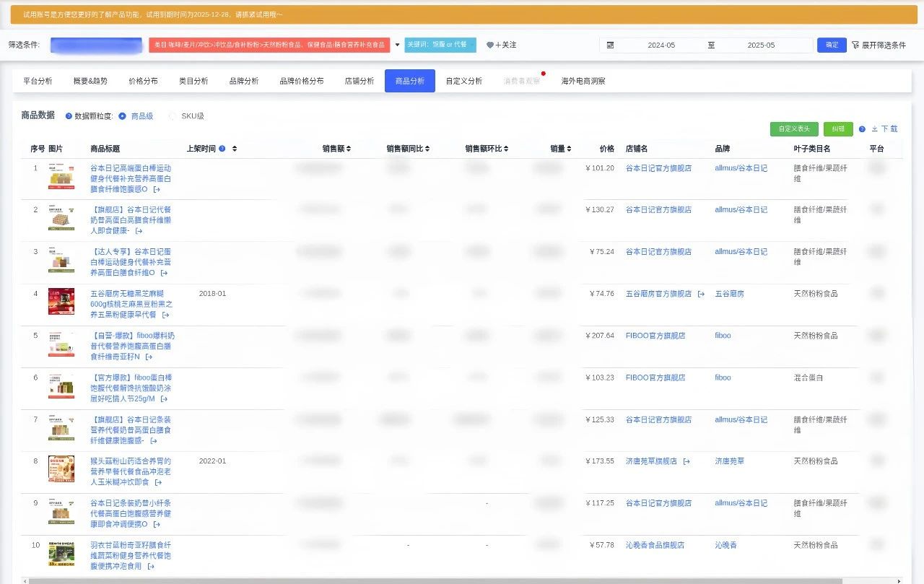This screenshot has width=924, height=584.
Task: Select 商品分析 tab
Action: (x=410, y=81)
